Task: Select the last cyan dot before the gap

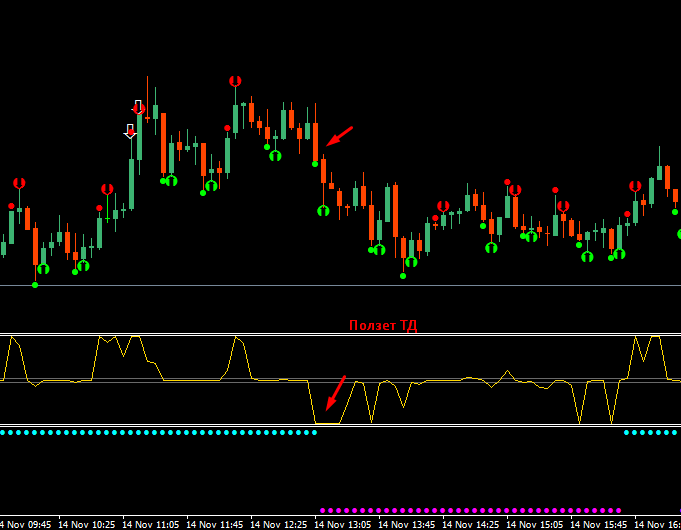Action: (x=314, y=432)
